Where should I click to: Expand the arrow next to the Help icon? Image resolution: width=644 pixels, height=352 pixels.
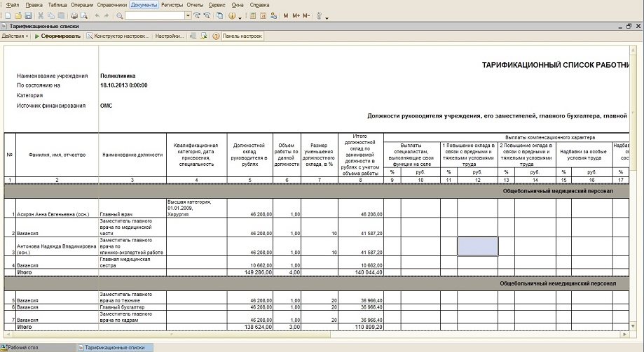tap(240, 15)
